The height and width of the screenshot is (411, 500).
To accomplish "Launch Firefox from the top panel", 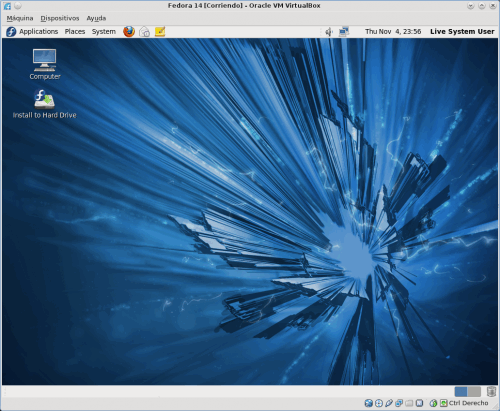I will [129, 32].
